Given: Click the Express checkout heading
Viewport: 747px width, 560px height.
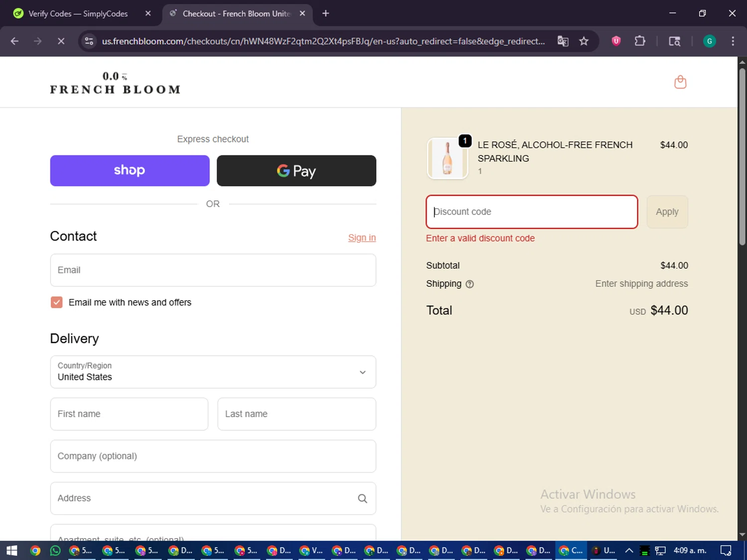Looking at the screenshot, I should (x=213, y=139).
